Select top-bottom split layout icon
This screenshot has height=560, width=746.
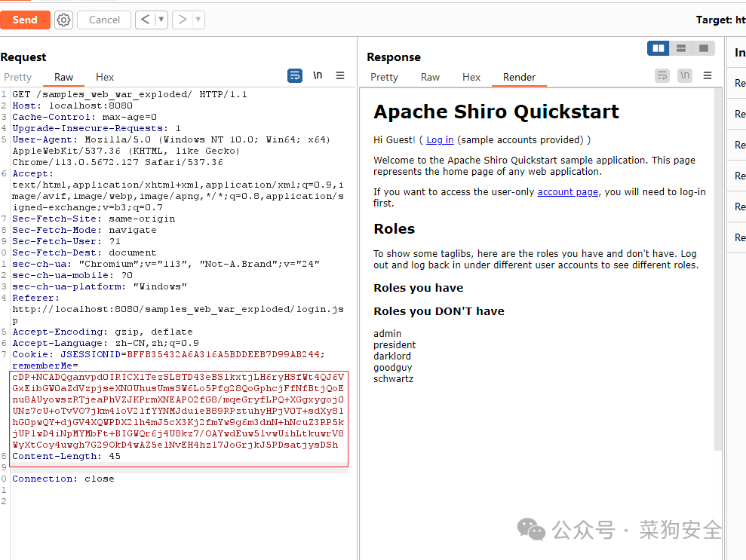tap(681, 48)
